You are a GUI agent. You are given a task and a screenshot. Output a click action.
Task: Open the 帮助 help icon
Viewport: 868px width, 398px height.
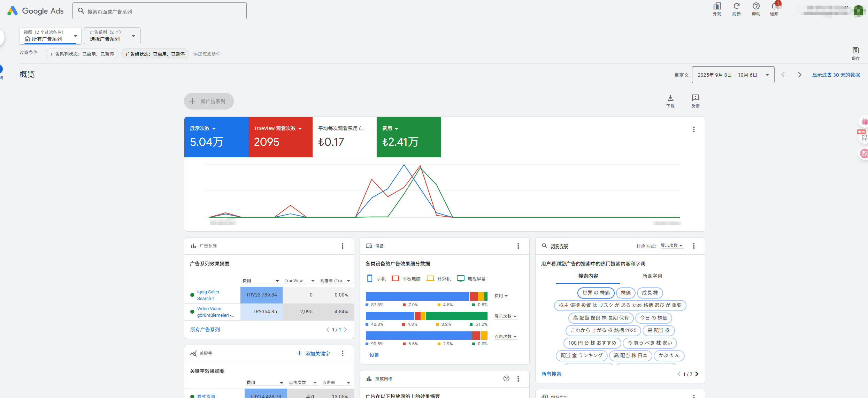(x=756, y=7)
